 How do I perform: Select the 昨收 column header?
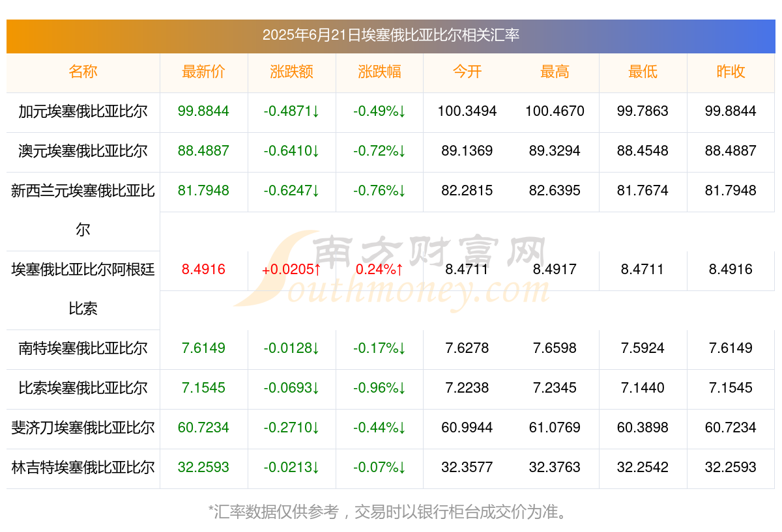point(731,72)
